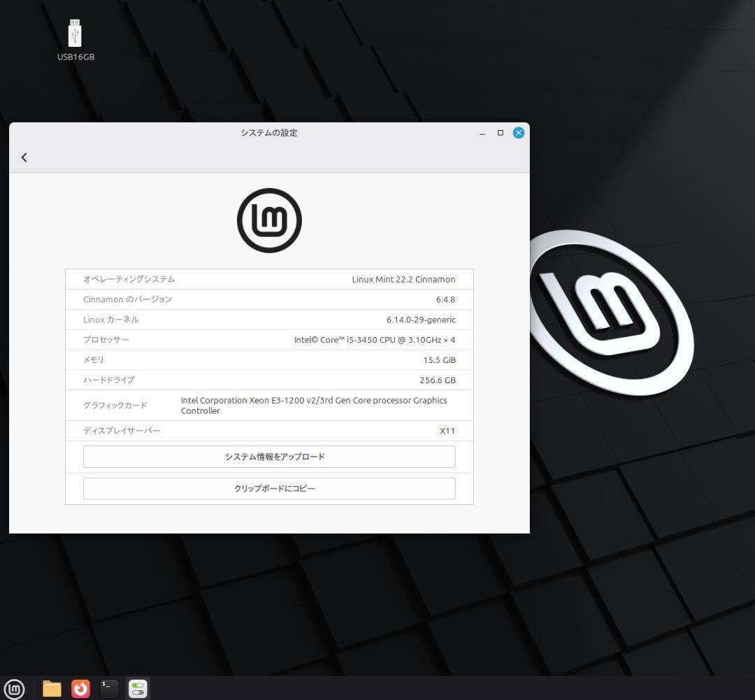Open the Mint menu from the taskbar
This screenshot has height=700, width=755.
15,688
